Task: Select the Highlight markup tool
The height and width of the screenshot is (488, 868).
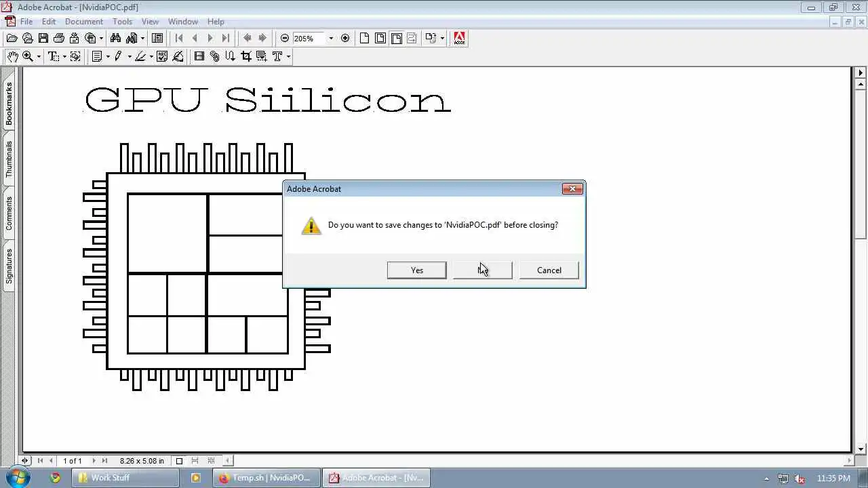Action: coord(140,56)
